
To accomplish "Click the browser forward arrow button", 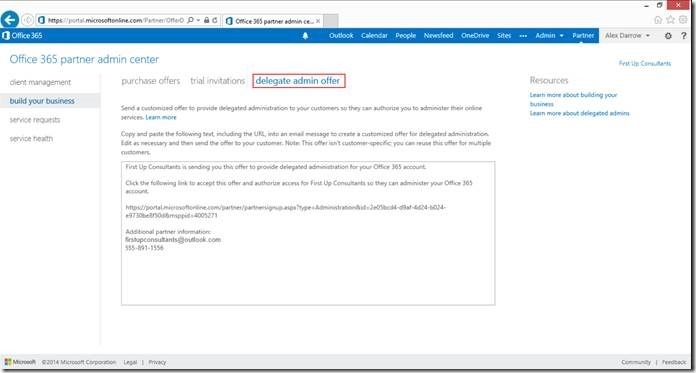I will click(x=27, y=20).
